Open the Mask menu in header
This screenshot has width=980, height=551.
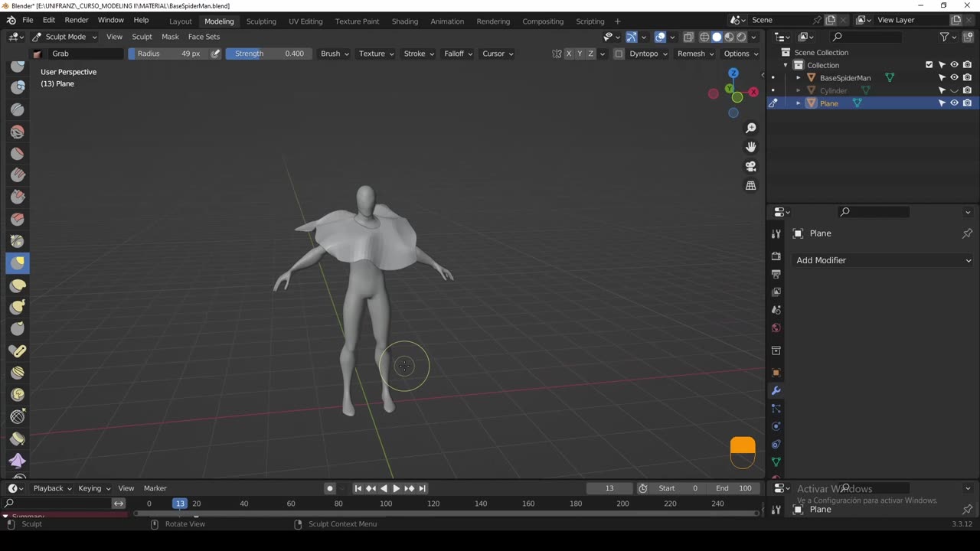170,37
